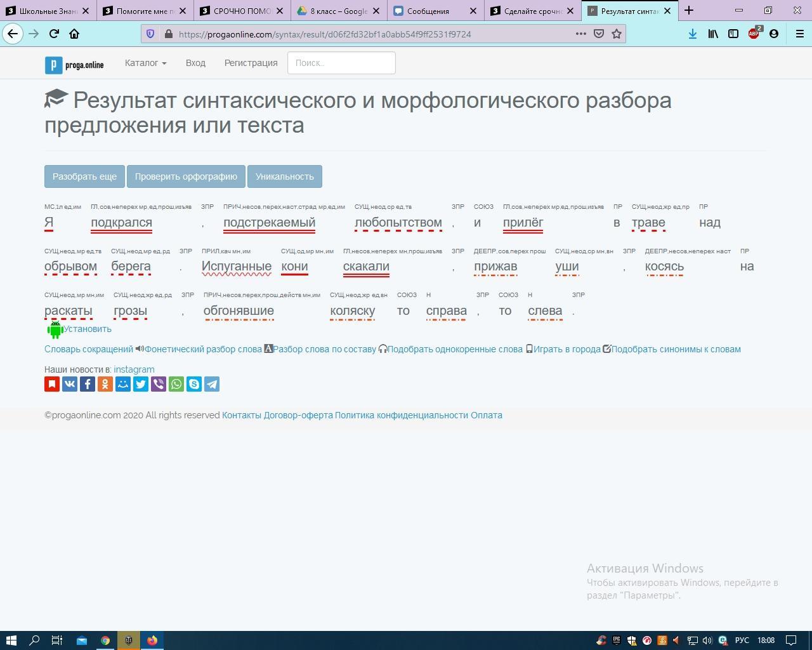Open the Adblock Plus extension
Viewport: 812px width, 650px height.
coord(754,34)
